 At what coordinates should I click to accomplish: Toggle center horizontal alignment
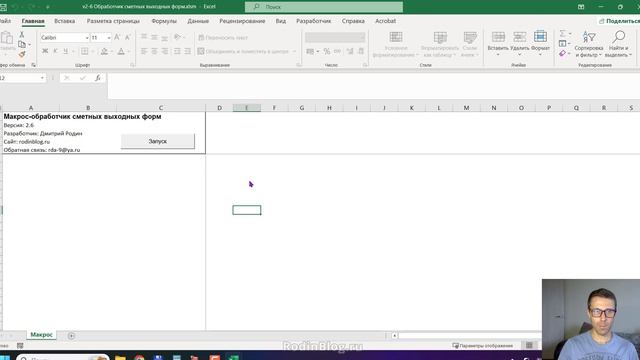tap(154, 51)
